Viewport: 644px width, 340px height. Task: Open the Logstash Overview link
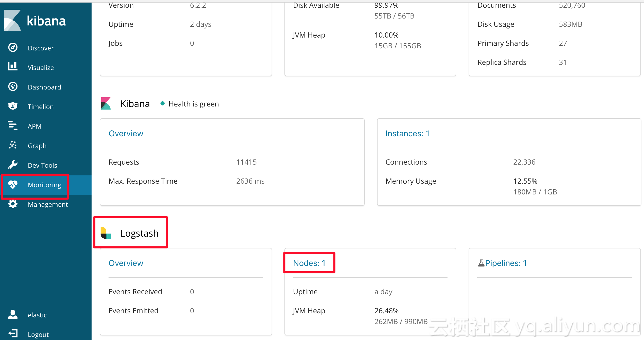click(x=126, y=263)
